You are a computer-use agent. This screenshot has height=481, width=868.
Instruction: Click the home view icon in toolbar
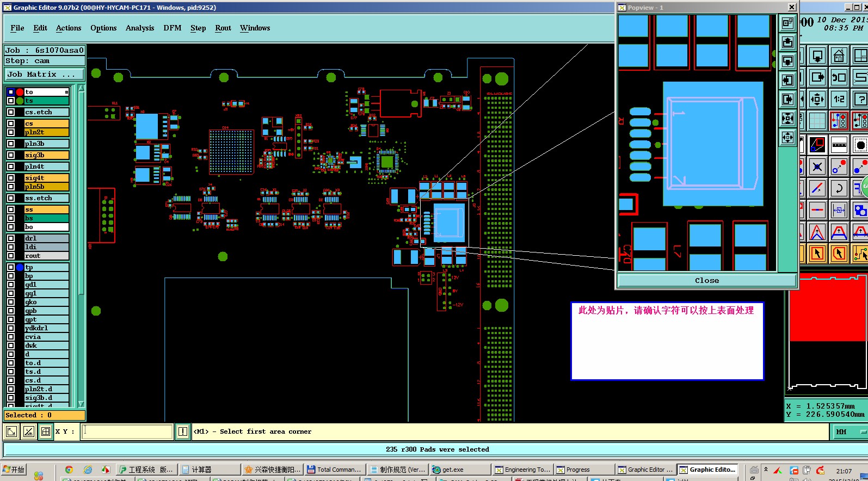click(x=839, y=56)
